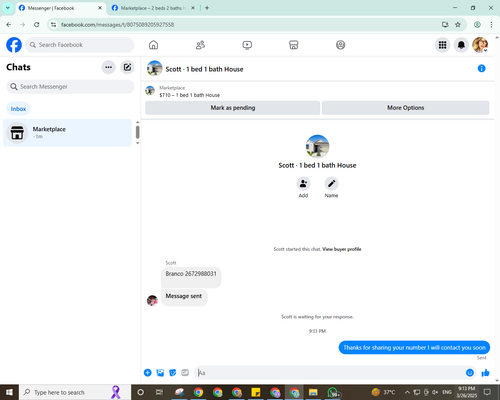
Task: Click Mark as pending button
Action: coord(233,108)
